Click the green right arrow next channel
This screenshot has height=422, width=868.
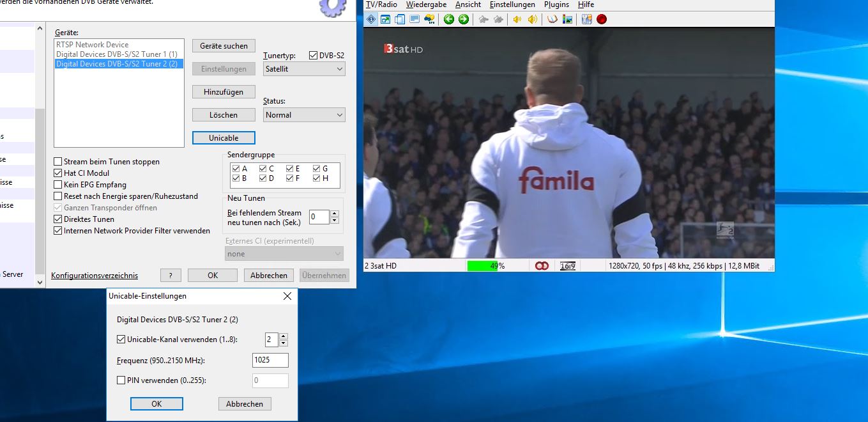tap(464, 19)
